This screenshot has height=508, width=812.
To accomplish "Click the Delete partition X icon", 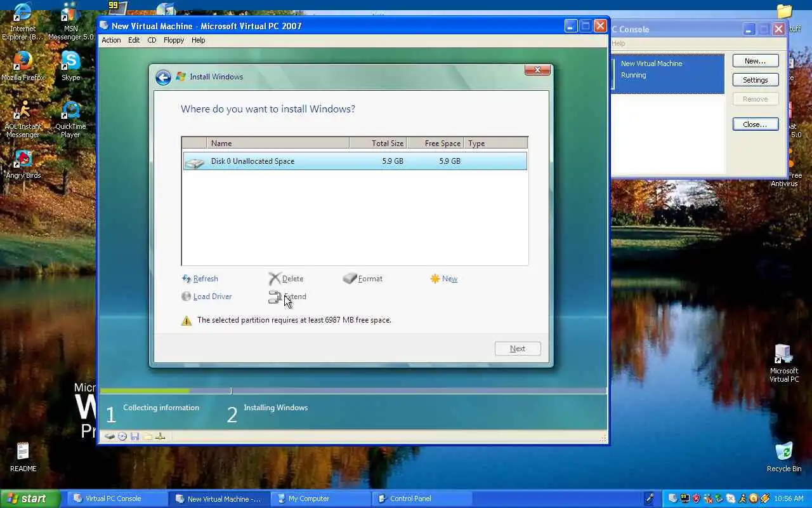I will tap(275, 279).
